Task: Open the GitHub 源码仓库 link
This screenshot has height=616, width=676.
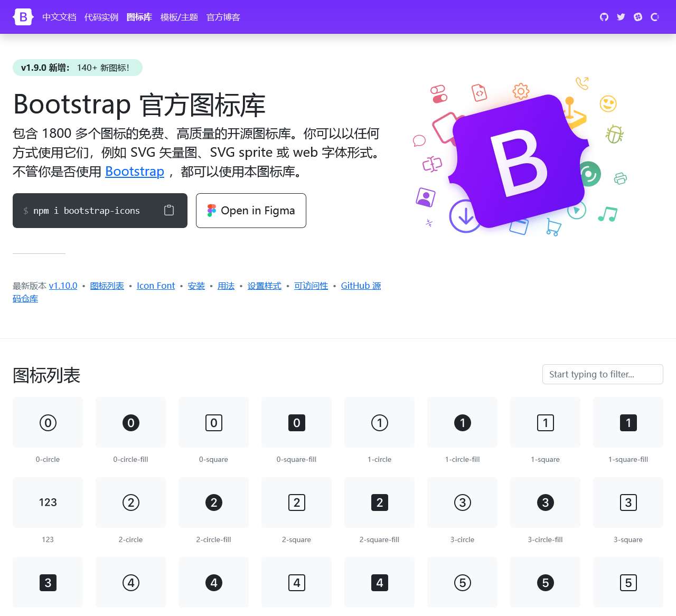Action: point(361,286)
